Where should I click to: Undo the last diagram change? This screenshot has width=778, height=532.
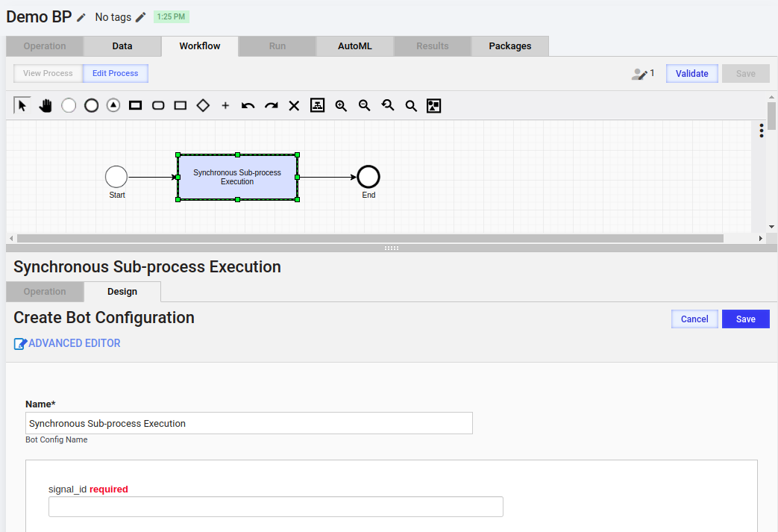[248, 105]
